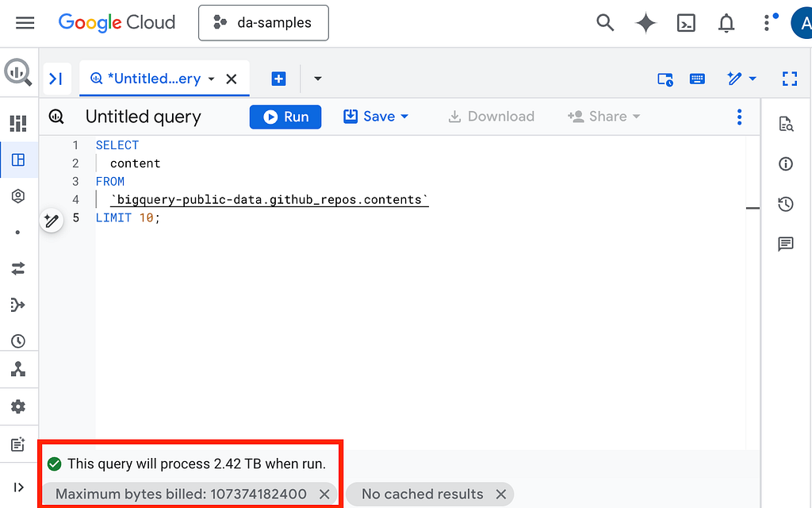This screenshot has width=812, height=508.
Task: Open the query toolbar more options menu
Action: click(740, 117)
